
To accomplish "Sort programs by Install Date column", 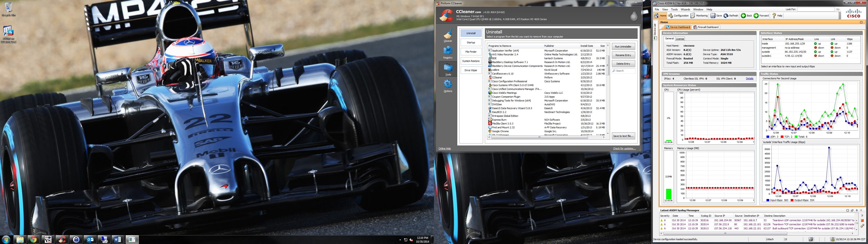I will 587,46.
